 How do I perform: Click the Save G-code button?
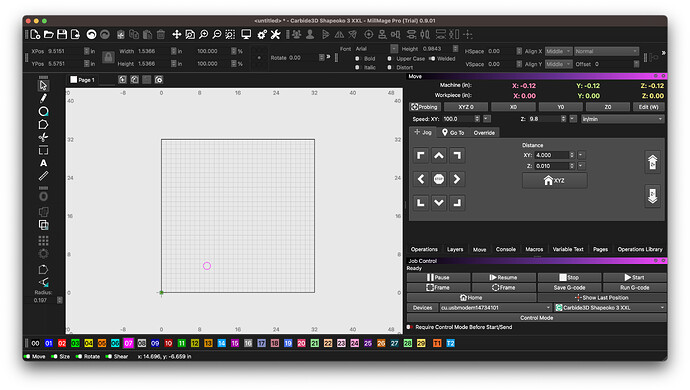[569, 287]
